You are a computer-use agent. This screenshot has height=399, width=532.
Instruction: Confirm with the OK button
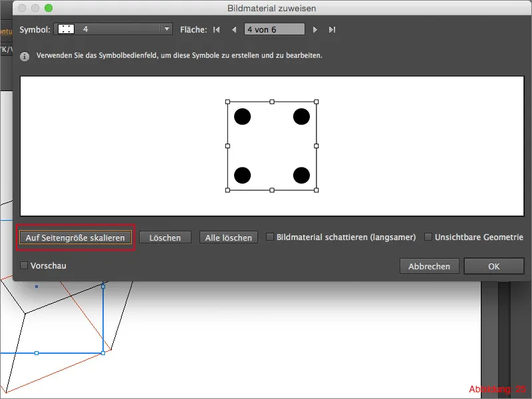click(494, 267)
